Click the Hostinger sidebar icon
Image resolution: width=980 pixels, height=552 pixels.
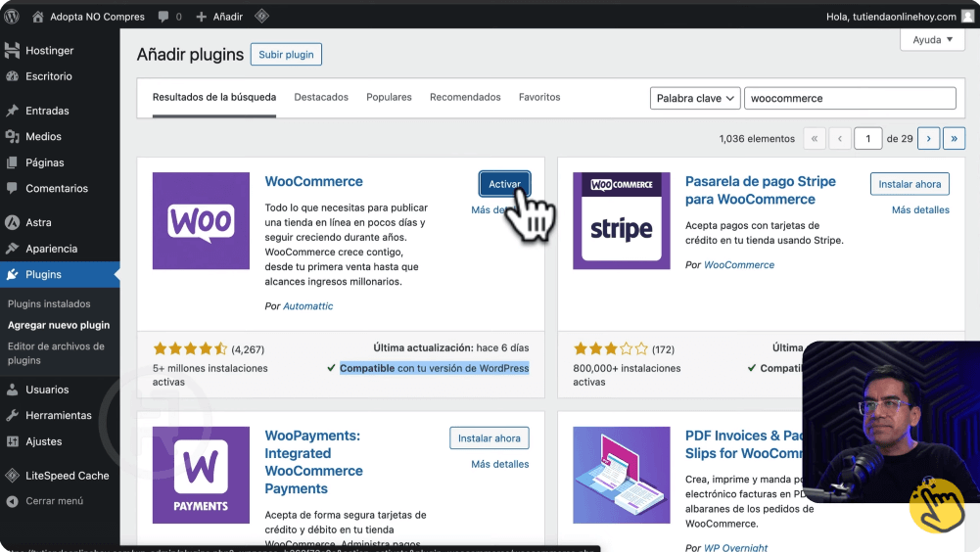tap(12, 51)
